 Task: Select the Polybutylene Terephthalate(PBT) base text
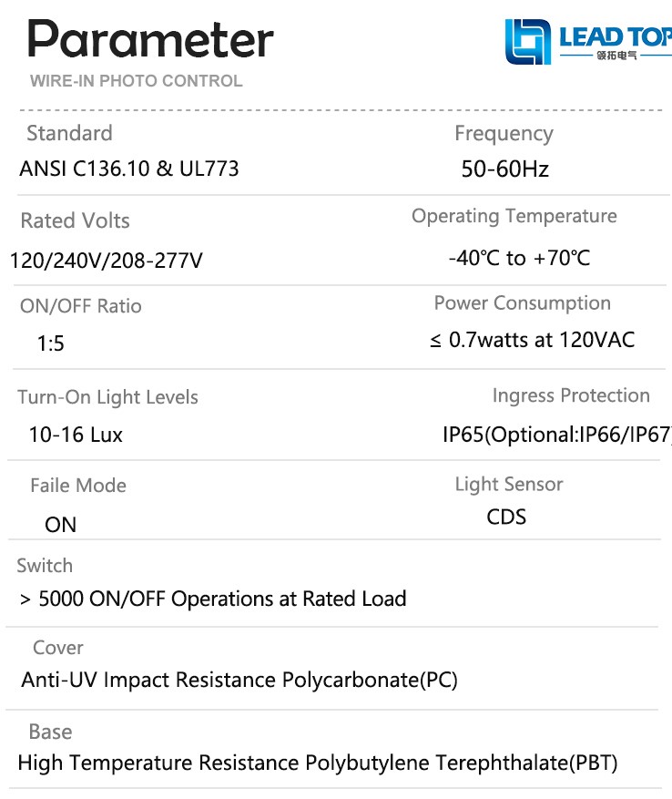click(462, 763)
